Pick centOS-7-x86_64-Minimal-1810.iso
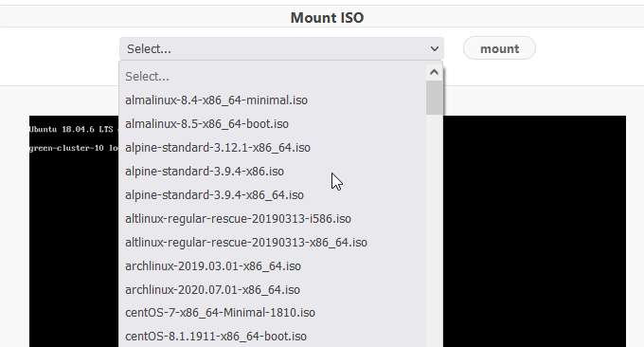Viewport: 644px width, 347px height. pos(273,313)
